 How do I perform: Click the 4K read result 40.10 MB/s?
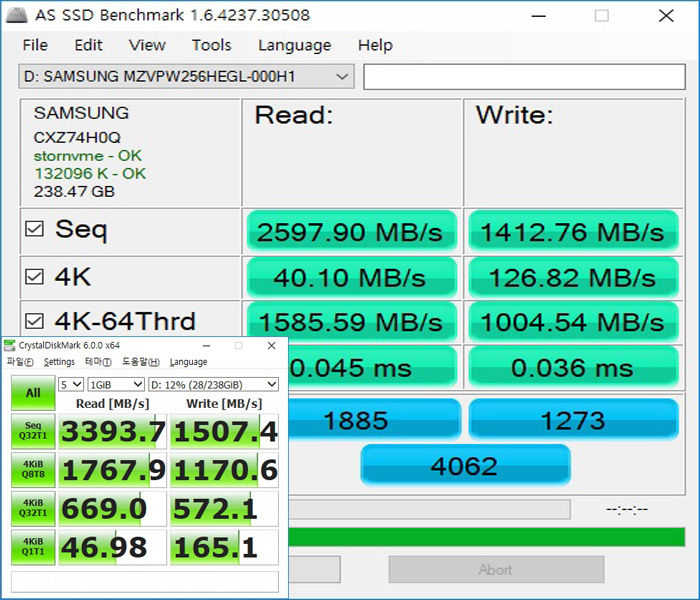point(351,277)
